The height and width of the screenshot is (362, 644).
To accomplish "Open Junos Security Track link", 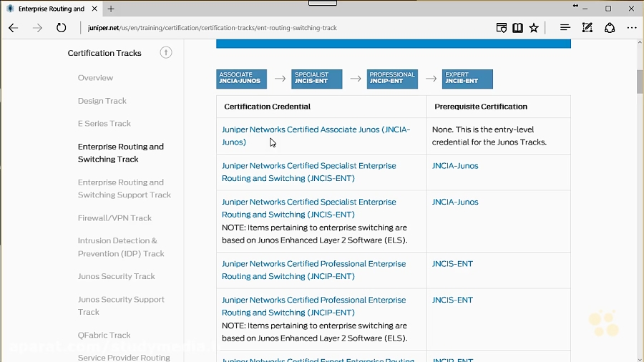I will [x=116, y=276].
